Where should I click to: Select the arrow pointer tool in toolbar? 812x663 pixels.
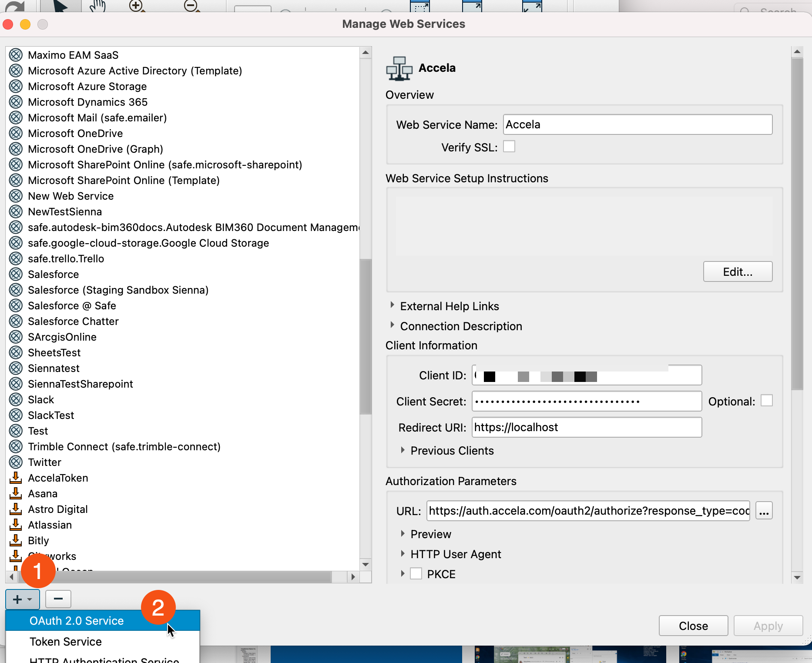pos(60,6)
